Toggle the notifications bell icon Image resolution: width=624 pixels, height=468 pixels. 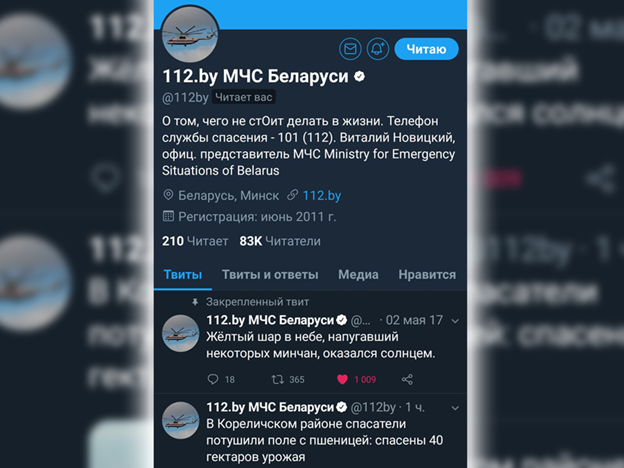378,49
